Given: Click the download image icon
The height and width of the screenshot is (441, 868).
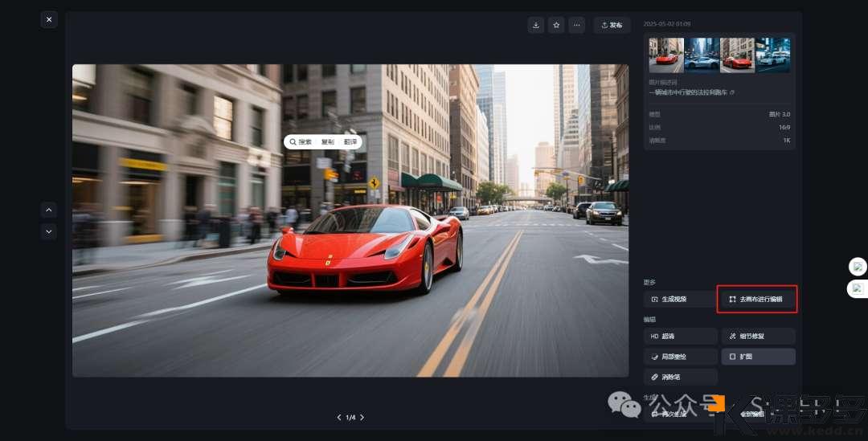Looking at the screenshot, I should point(536,25).
